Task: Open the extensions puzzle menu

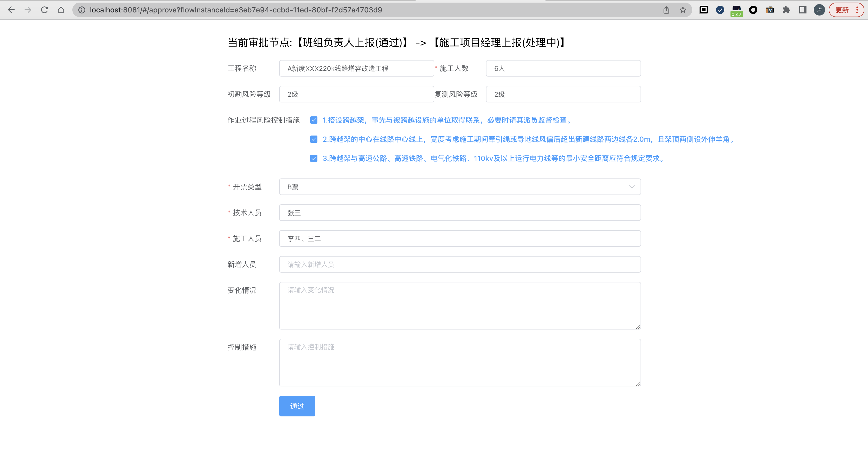Action: coord(786,10)
